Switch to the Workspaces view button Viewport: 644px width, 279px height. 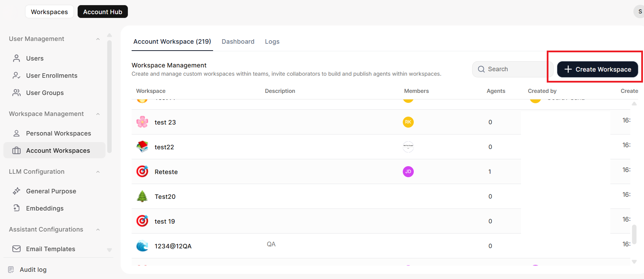point(49,12)
